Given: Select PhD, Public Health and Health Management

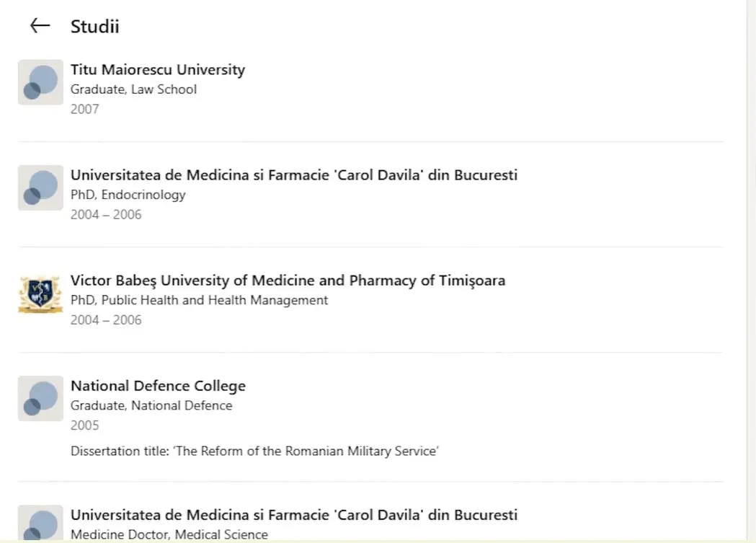Looking at the screenshot, I should tap(199, 300).
